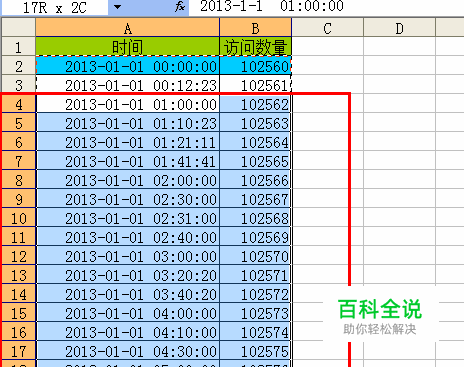Select row 10 header
This screenshot has width=464, height=367.
click(19, 218)
